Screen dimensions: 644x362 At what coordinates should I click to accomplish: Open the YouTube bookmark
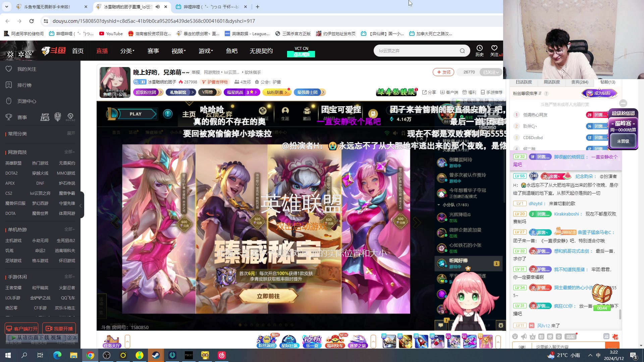(x=111, y=34)
